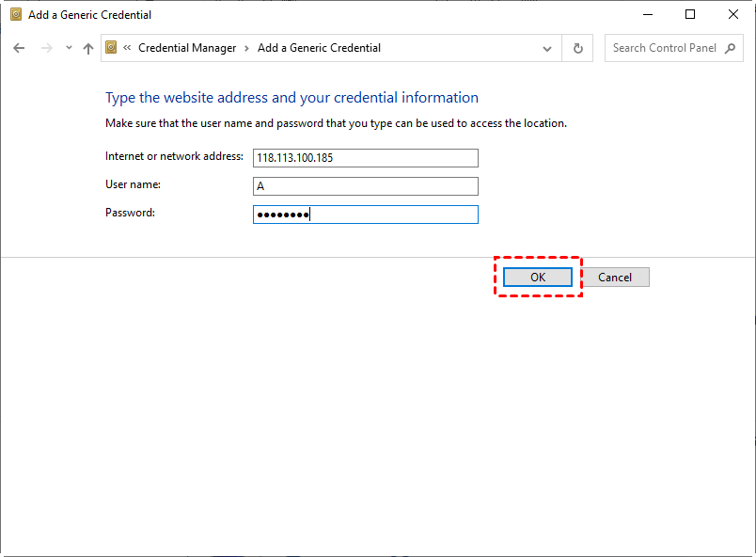Image resolution: width=756 pixels, height=557 pixels.
Task: Click the Back navigation arrow
Action: click(19, 48)
